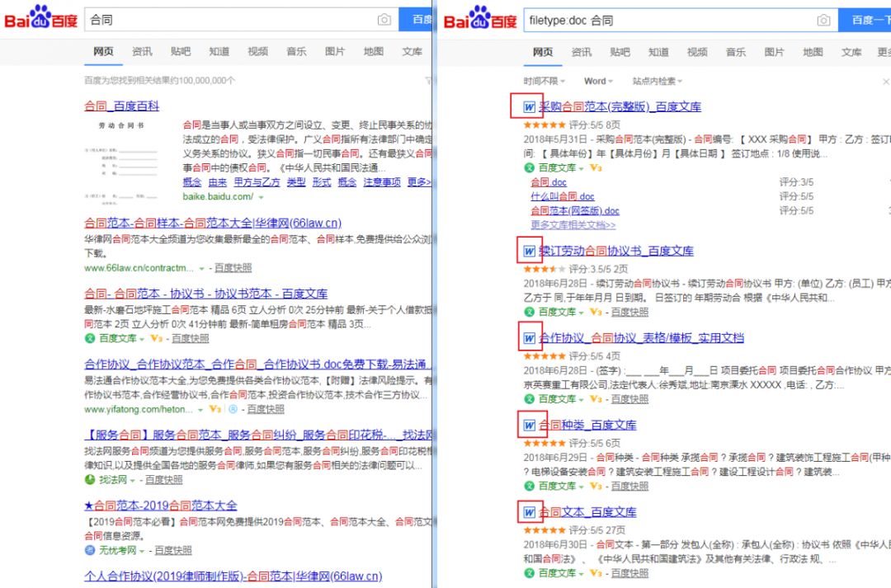Image resolution: width=891 pixels, height=588 pixels.
Task: Open 个人合作协议(2019律师制作版) link
Action: coord(233,576)
